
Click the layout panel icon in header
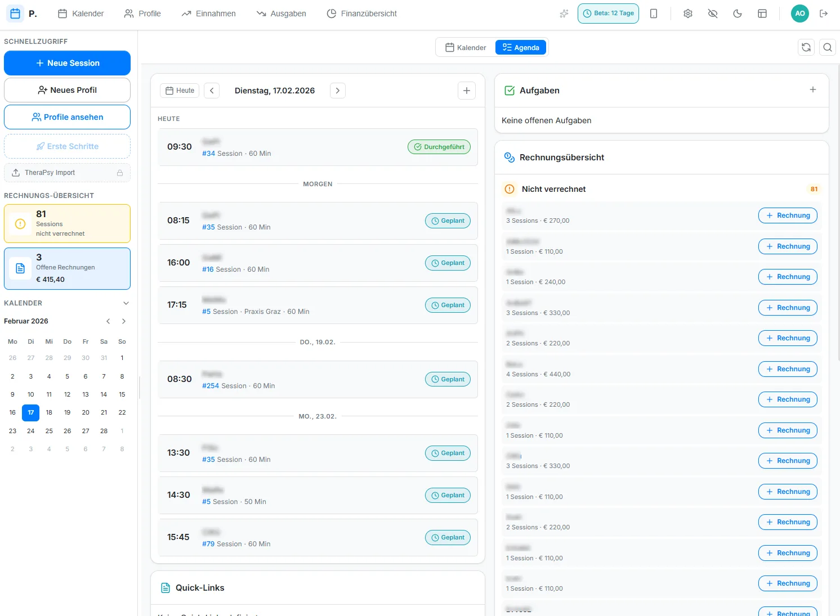762,14
